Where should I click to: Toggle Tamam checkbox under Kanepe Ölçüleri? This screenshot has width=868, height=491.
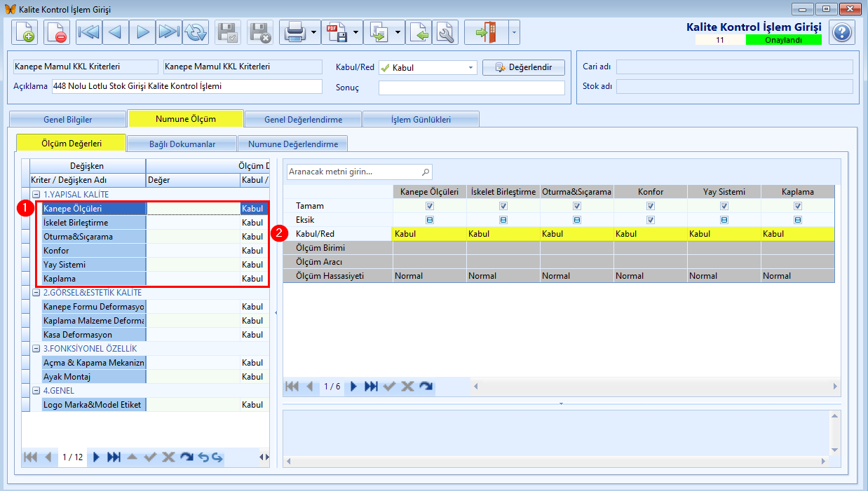click(430, 206)
